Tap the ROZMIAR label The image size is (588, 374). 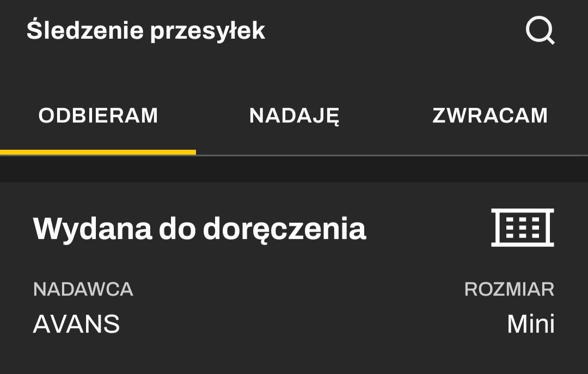click(x=509, y=289)
